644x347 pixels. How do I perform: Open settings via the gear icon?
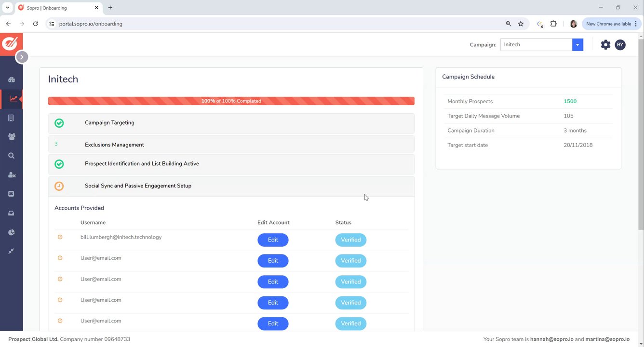click(605, 45)
